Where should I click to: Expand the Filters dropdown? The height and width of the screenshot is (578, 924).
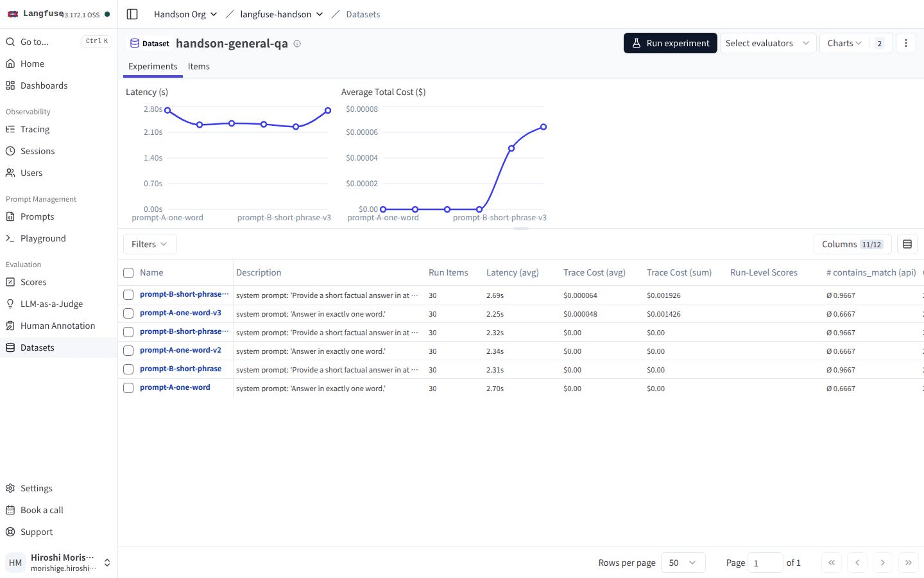[150, 244]
